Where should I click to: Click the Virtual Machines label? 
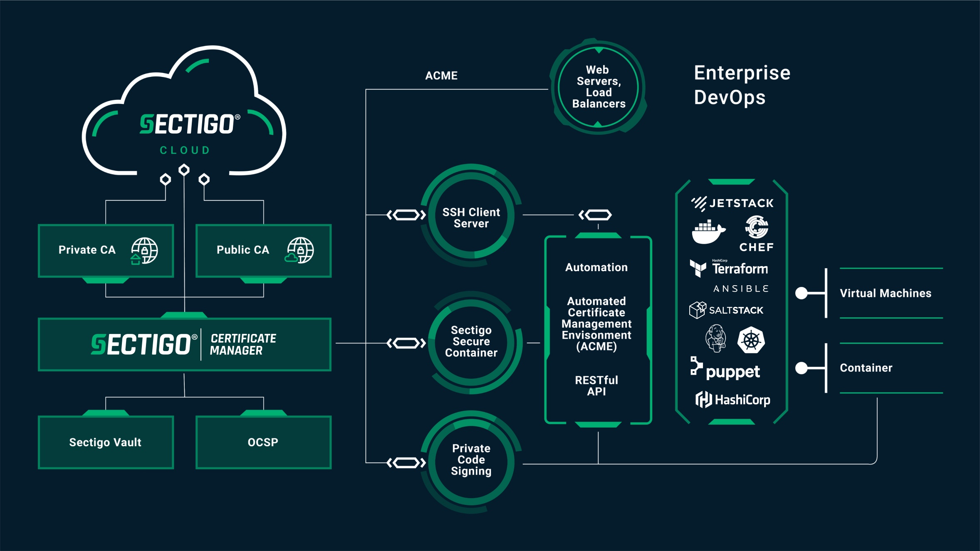click(x=885, y=293)
